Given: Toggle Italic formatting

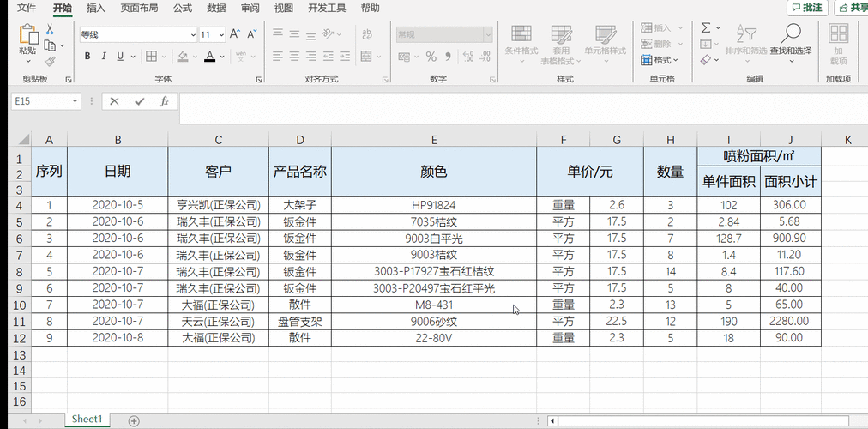Looking at the screenshot, I should (104, 56).
